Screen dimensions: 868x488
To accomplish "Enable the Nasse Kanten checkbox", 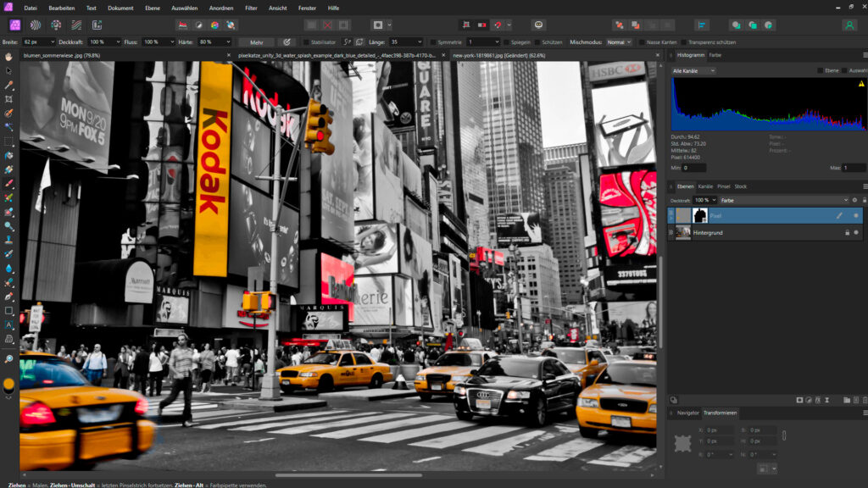I will click(x=642, y=42).
